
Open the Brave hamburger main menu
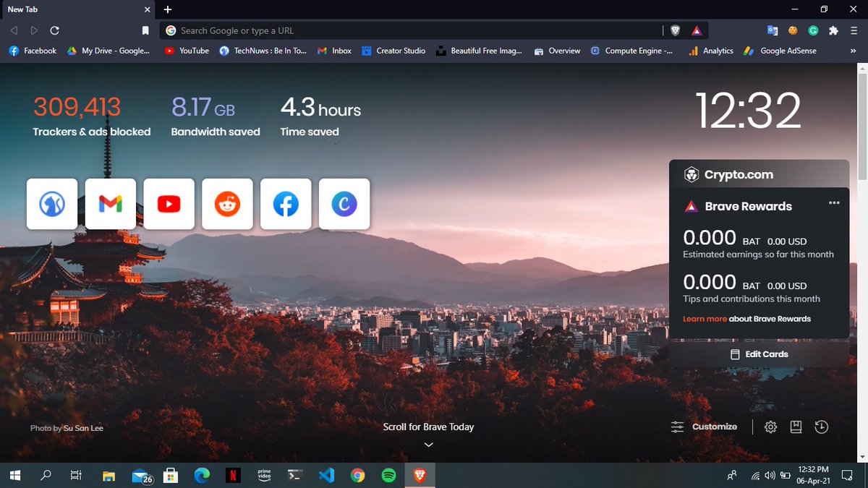854,30
